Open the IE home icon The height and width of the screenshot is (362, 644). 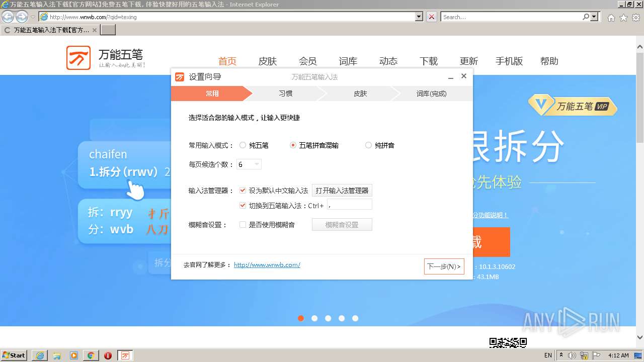point(611,18)
